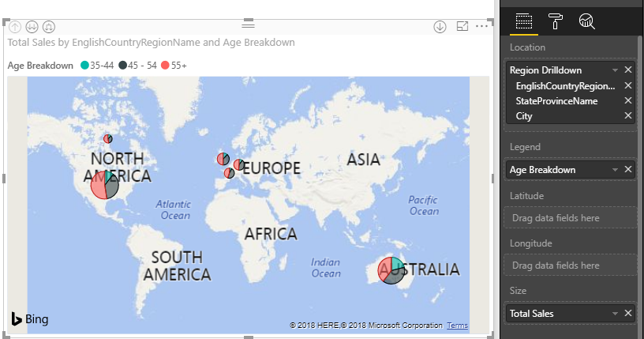Viewport: 644px width, 339px height.
Task: Click the Bing logo on map
Action: pyautogui.click(x=29, y=318)
